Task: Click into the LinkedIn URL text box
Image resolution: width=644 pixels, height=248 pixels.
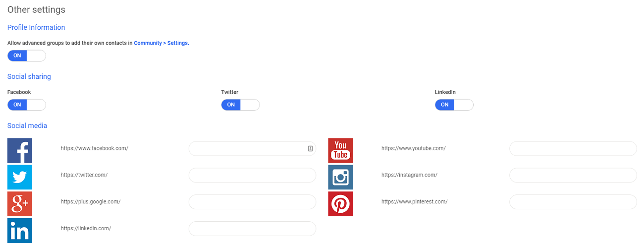Action: (252, 229)
